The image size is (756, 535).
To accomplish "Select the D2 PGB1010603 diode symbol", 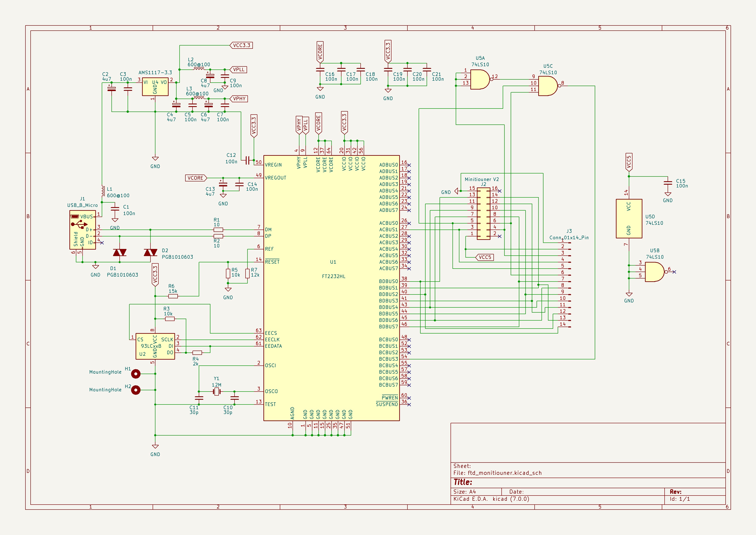I will pos(150,252).
